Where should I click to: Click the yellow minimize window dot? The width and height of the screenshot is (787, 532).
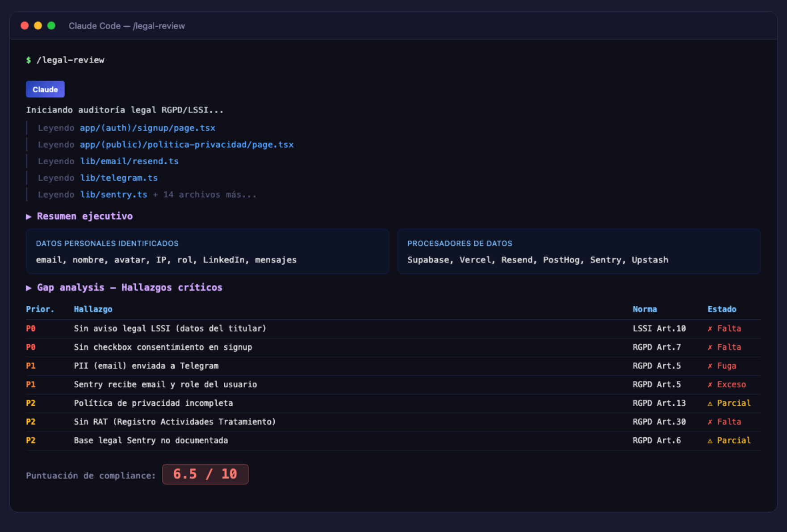(x=38, y=25)
